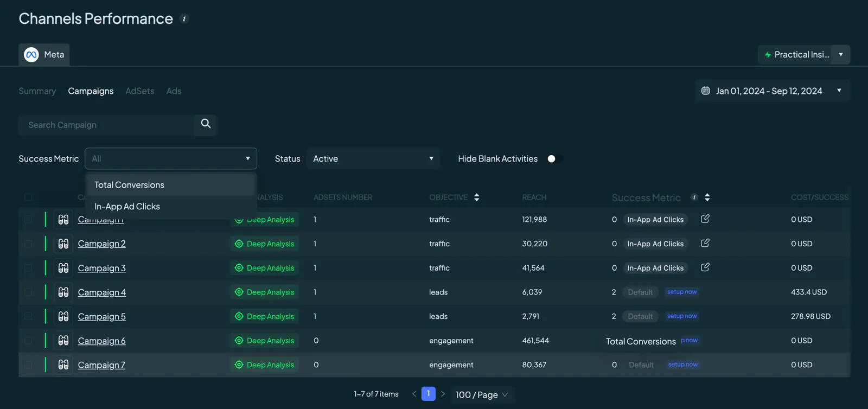Choose In-App Ad Clicks from dropdown list
The width and height of the screenshot is (868, 409).
[171, 207]
